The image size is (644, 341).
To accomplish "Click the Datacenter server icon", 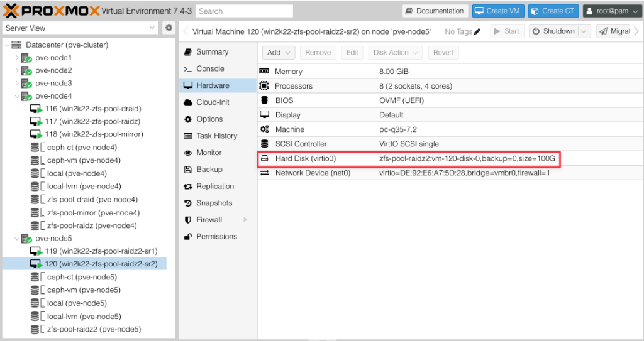I will click(16, 45).
